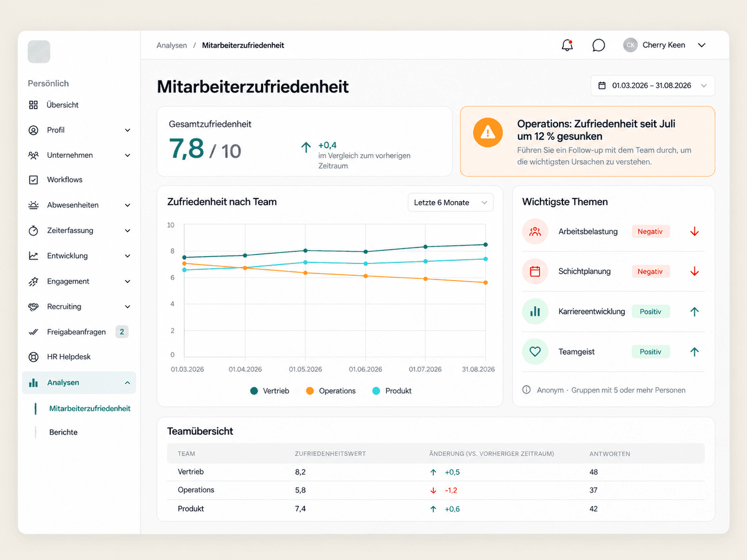This screenshot has height=560, width=747.
Task: Click the Workflows checkbox icon
Action: (34, 180)
